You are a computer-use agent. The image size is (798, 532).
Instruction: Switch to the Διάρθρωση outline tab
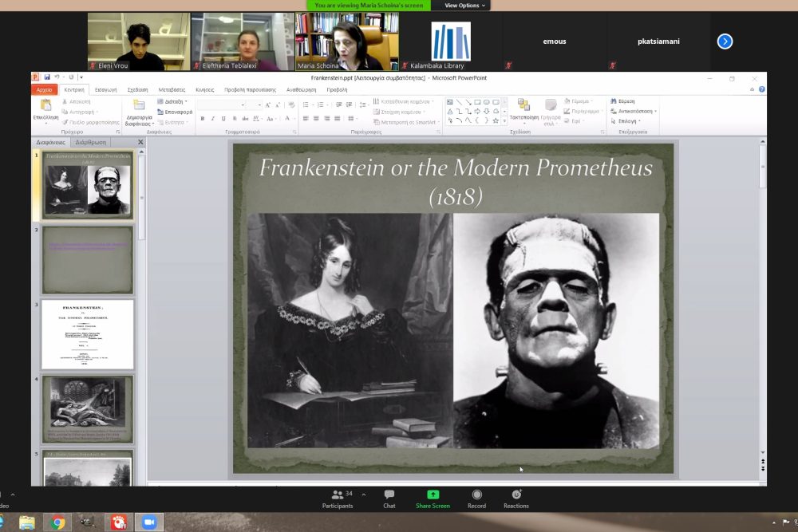[x=90, y=142]
